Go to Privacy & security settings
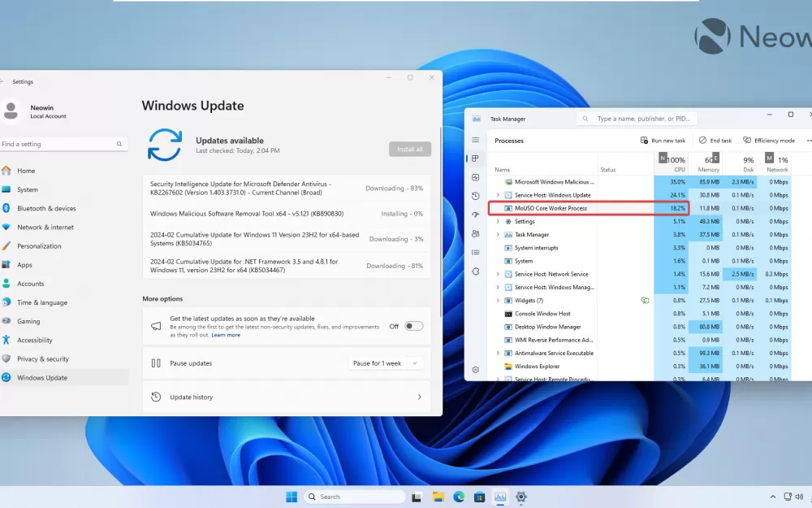The image size is (812, 508). [x=42, y=358]
